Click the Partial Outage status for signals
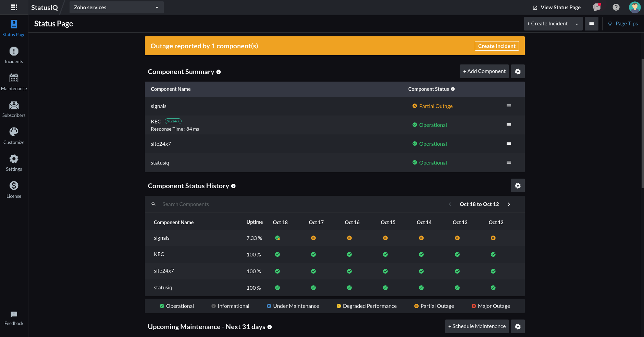The height and width of the screenshot is (337, 644). click(x=433, y=106)
